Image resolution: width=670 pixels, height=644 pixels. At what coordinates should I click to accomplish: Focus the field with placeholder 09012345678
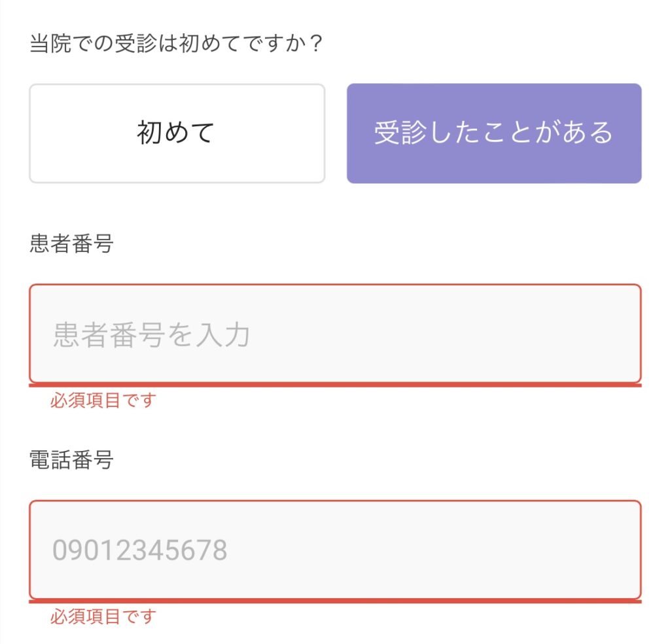coord(335,550)
